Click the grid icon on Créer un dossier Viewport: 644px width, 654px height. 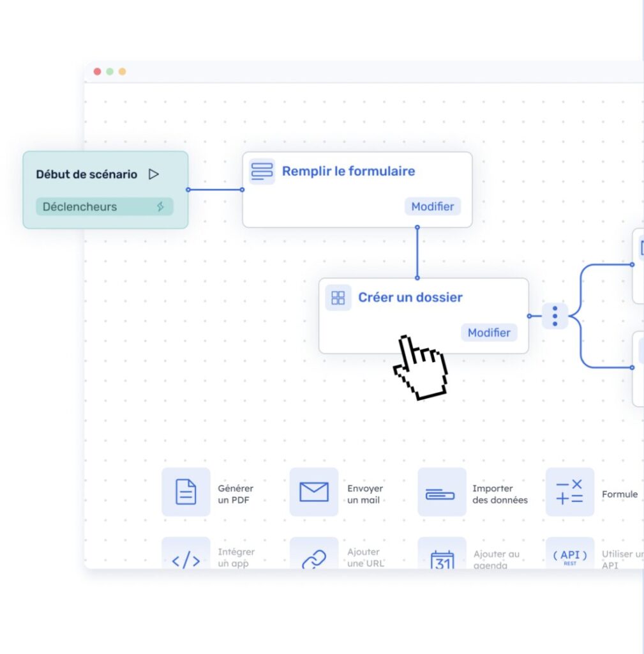click(338, 297)
